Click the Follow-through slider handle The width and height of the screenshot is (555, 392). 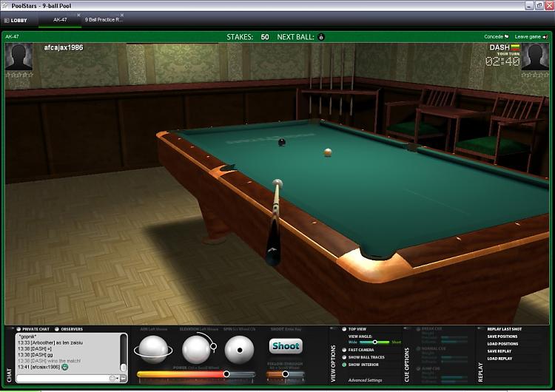(285, 374)
